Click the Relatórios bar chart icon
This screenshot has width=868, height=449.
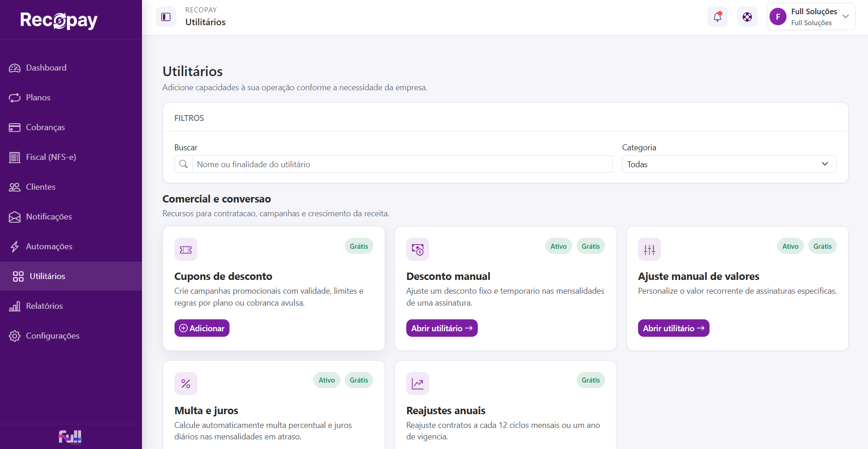click(x=15, y=306)
